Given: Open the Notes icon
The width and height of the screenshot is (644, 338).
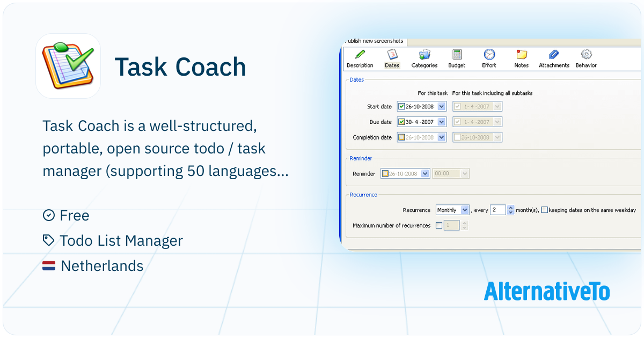Looking at the screenshot, I should pos(521,54).
